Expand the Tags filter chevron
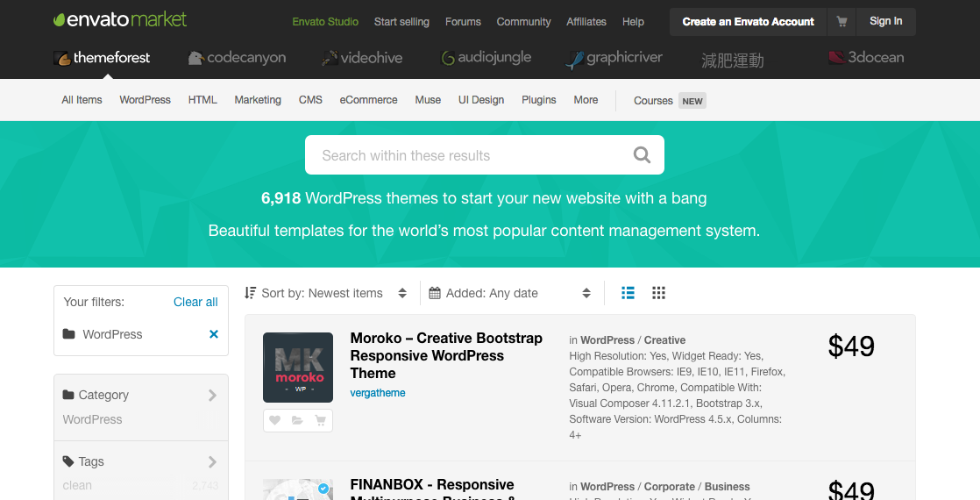The width and height of the screenshot is (980, 500). 212,461
